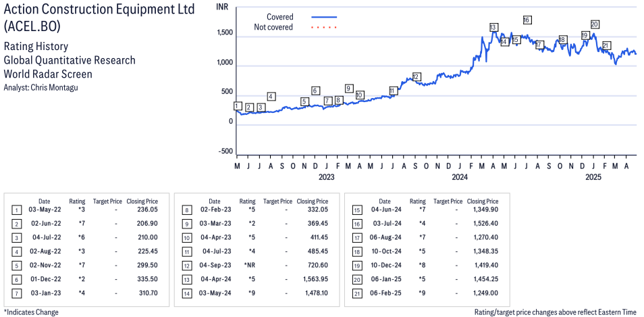
Task: Click closing price 1,349.90
Action: pos(485,210)
